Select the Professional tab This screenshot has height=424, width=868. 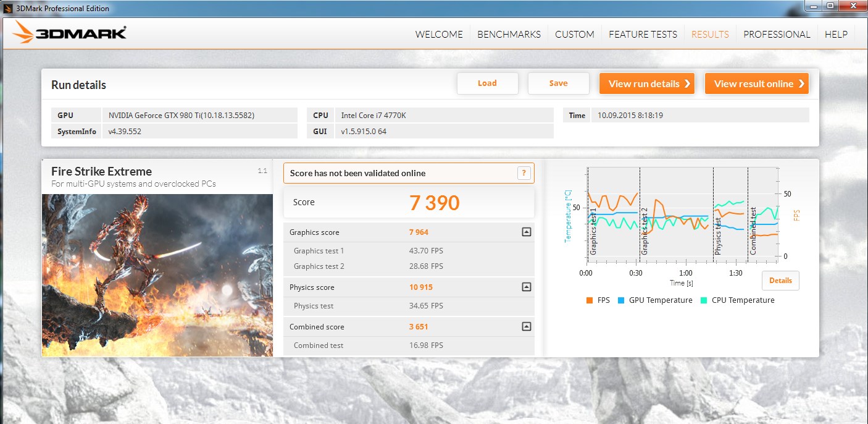click(x=777, y=35)
